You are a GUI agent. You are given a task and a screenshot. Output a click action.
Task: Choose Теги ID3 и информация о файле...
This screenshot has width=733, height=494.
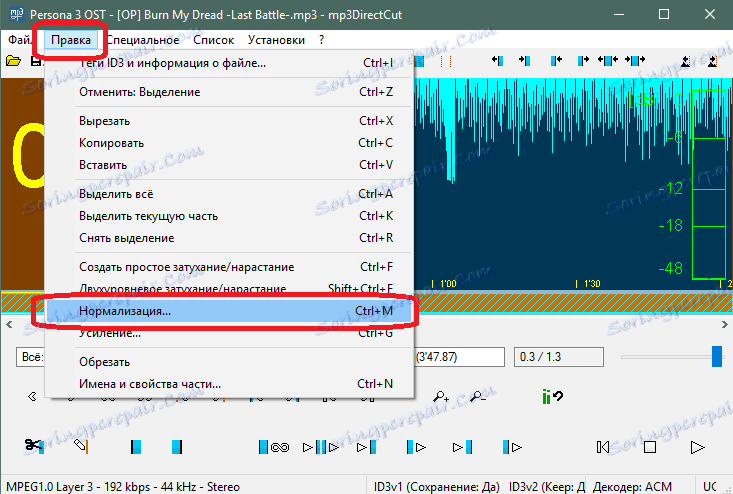coord(229,63)
